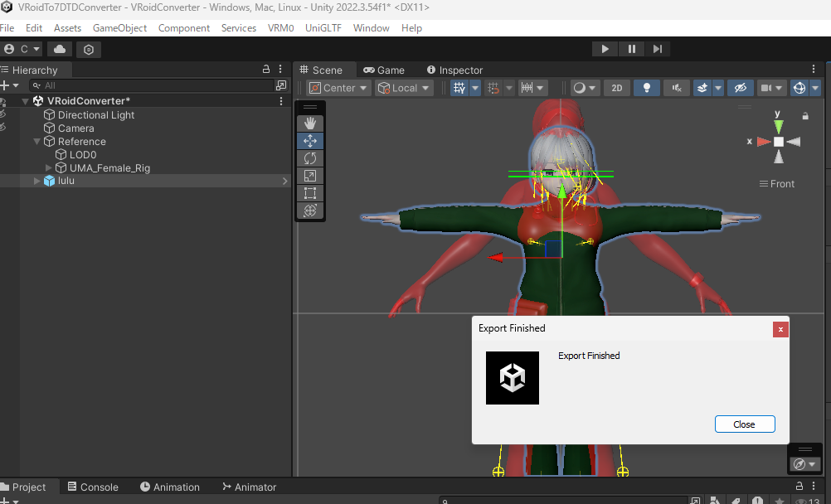Expand the lulu object in Hierarchy

click(x=35, y=181)
